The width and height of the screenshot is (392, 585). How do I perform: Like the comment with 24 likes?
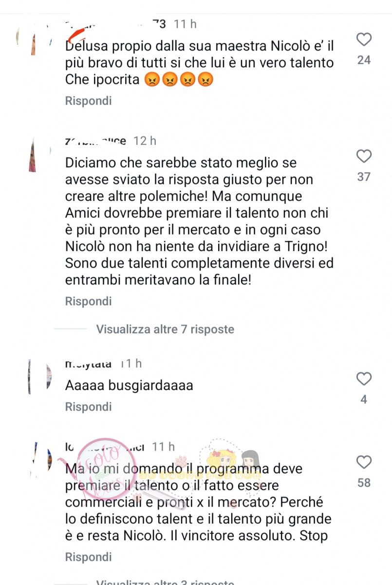(x=364, y=39)
